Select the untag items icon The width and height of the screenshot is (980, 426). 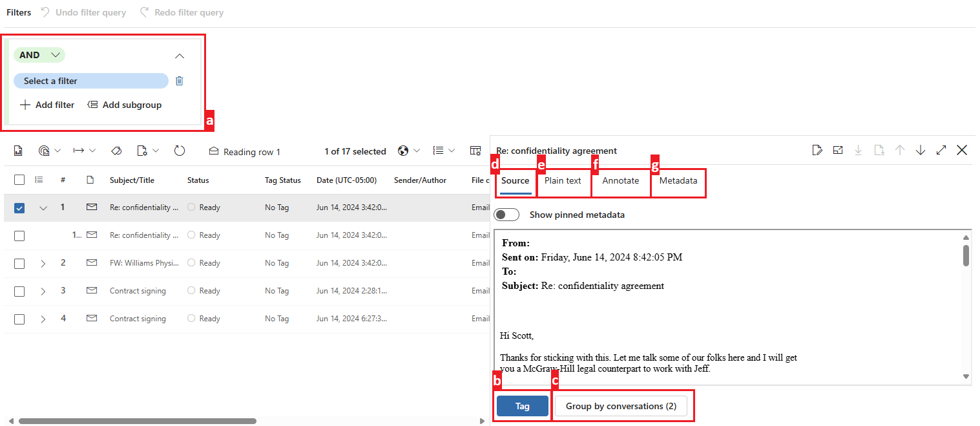[116, 150]
